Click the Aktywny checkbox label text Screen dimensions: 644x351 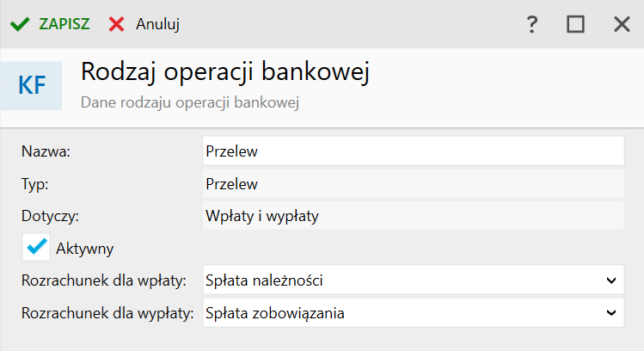pyautogui.click(x=85, y=249)
